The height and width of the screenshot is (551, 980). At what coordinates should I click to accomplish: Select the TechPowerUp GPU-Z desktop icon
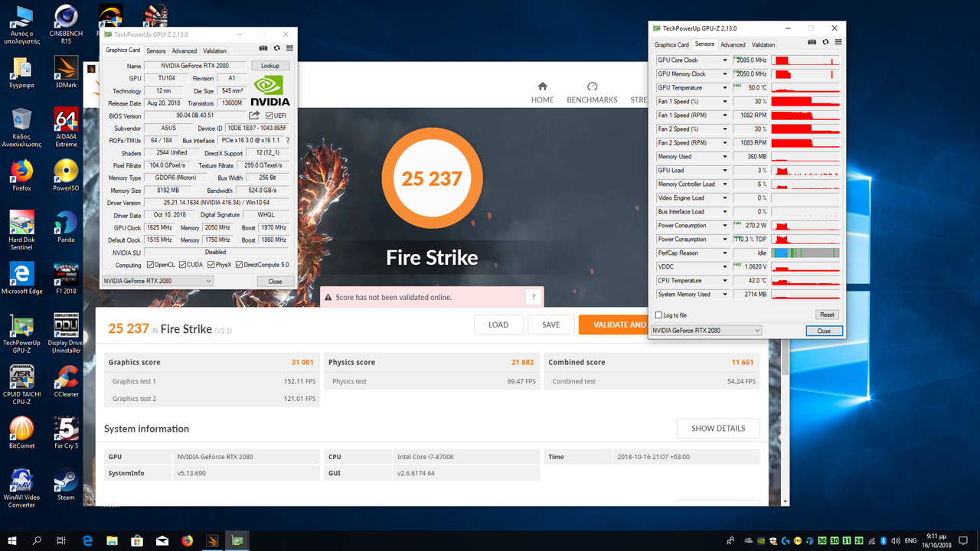coord(21,334)
